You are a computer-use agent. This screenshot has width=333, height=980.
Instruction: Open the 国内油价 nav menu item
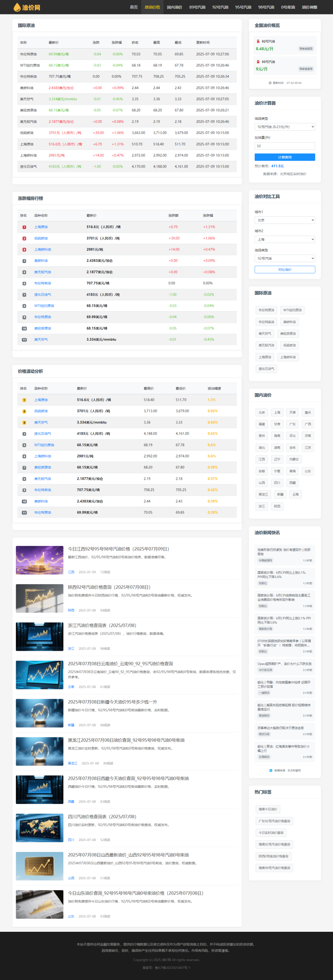pos(174,7)
